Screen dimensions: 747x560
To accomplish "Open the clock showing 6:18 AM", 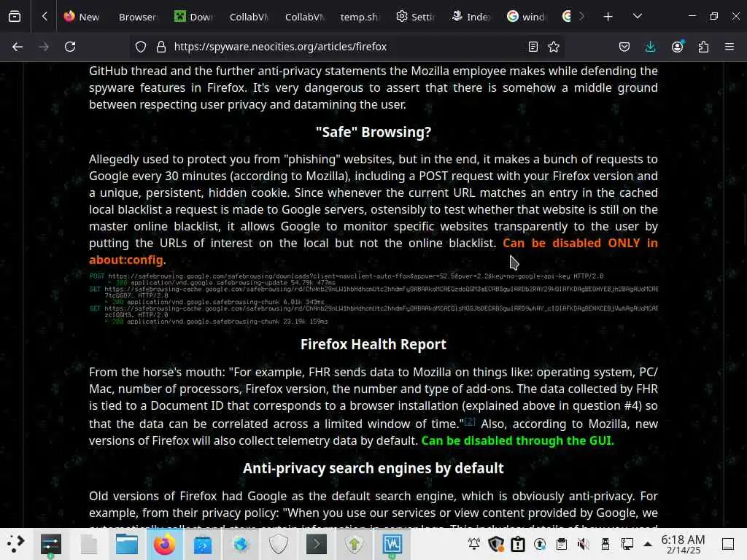I will click(x=683, y=544).
